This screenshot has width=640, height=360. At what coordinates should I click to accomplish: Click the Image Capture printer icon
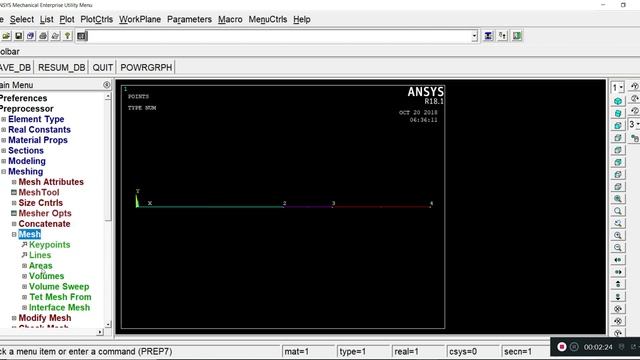[43, 36]
